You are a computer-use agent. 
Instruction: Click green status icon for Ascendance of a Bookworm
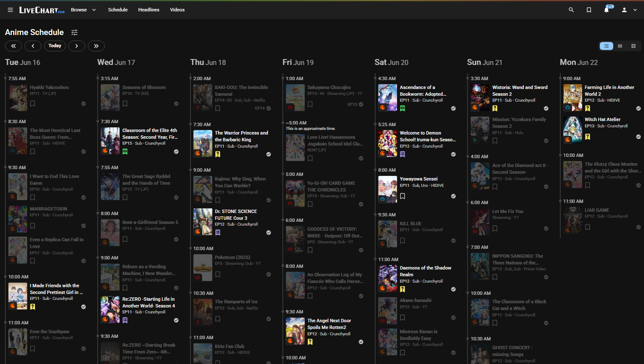(402, 108)
